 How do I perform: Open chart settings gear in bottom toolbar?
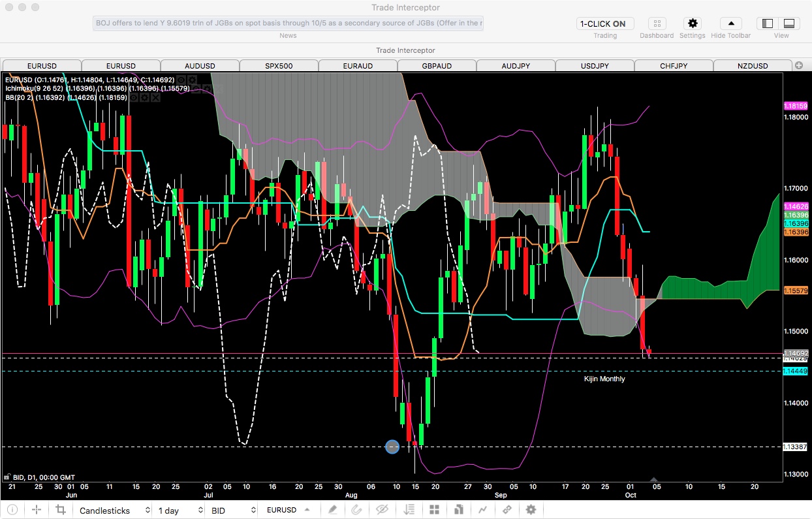pos(531,510)
